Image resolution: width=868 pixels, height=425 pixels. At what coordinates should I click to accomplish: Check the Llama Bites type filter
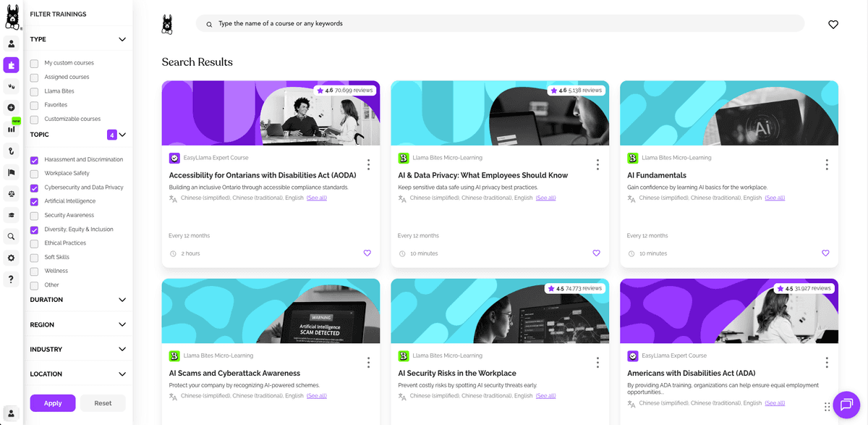point(34,91)
